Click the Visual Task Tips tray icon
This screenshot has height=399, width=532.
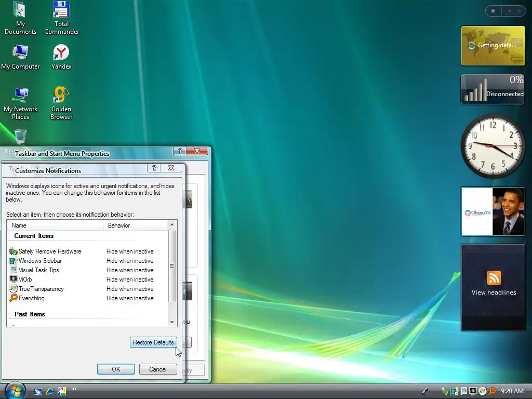coord(464,391)
